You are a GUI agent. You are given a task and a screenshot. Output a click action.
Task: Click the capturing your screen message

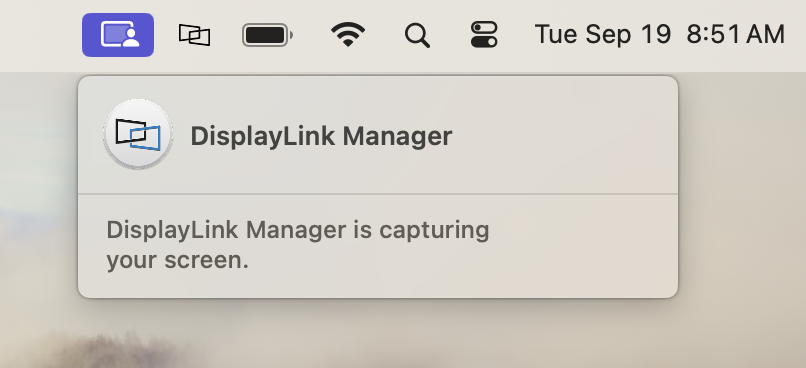pyautogui.click(x=298, y=245)
